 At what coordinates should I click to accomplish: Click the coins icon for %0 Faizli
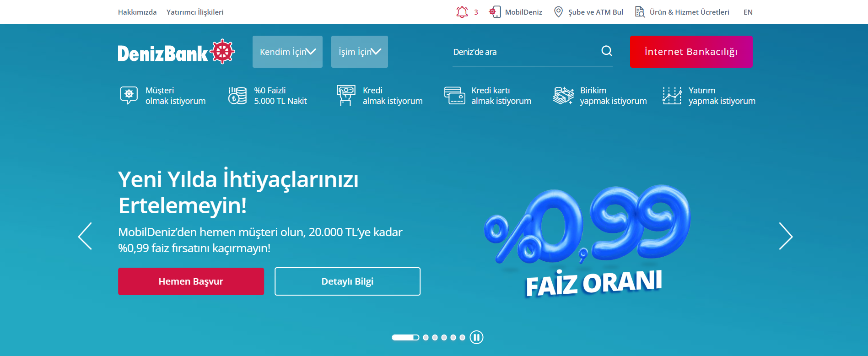coord(237,95)
